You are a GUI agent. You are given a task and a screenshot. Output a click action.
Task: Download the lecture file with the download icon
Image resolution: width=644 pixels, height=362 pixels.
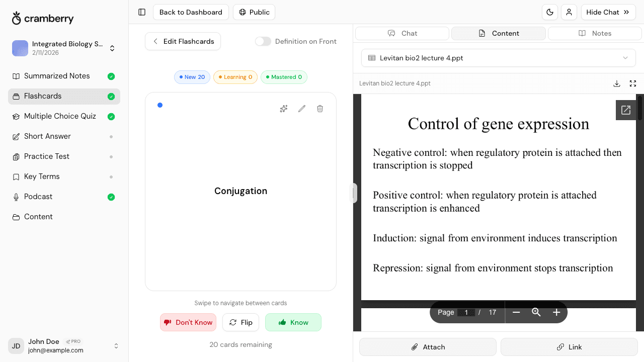point(617,83)
